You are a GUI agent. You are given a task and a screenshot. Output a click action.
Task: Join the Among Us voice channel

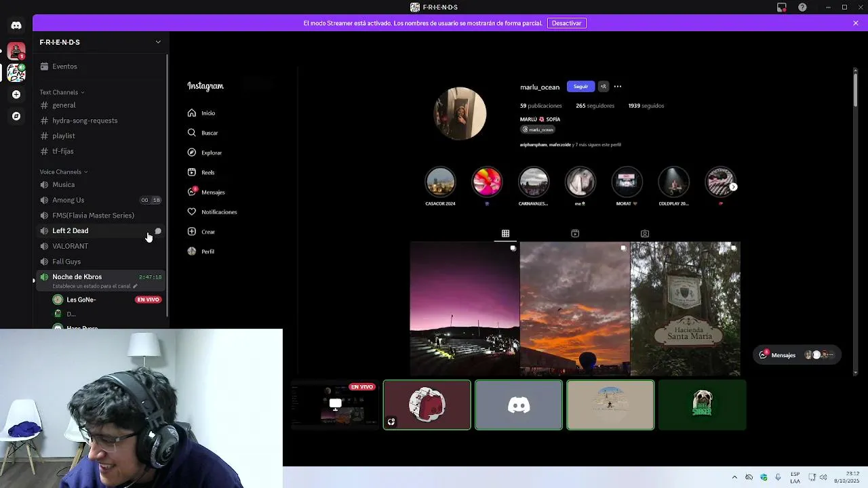[100, 200]
